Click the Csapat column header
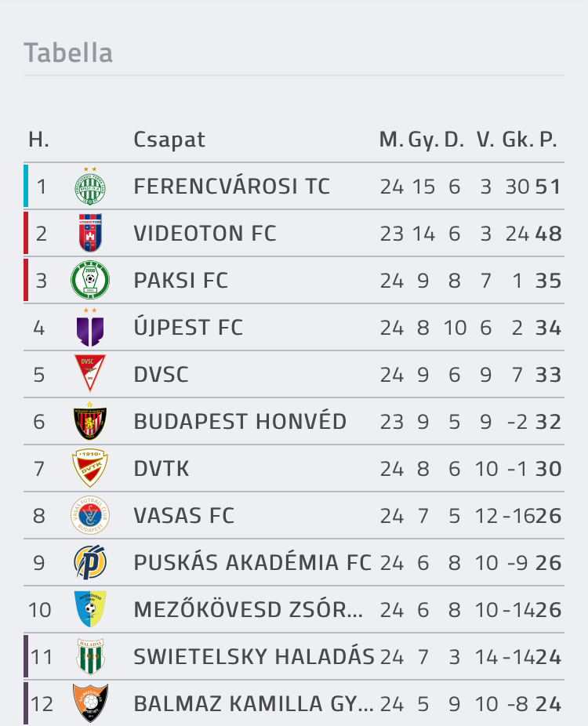588x726 pixels. point(169,140)
